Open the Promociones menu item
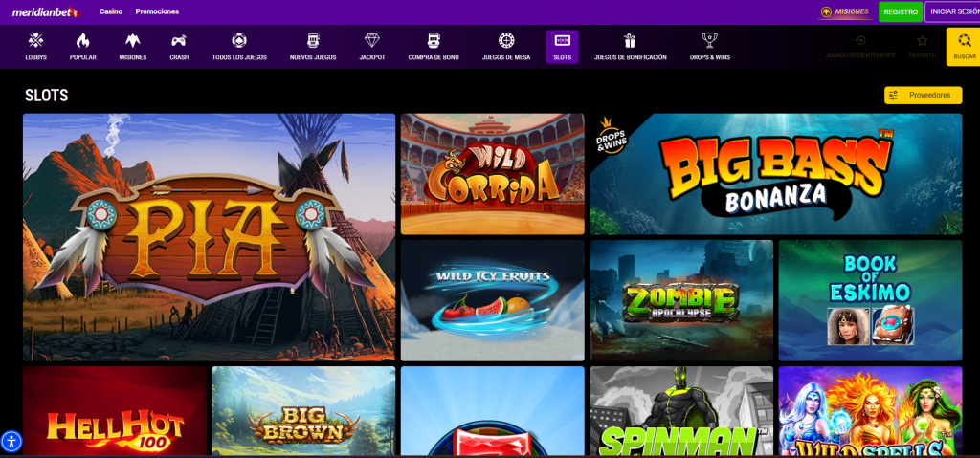Image resolution: width=980 pixels, height=458 pixels. pyautogui.click(x=157, y=11)
